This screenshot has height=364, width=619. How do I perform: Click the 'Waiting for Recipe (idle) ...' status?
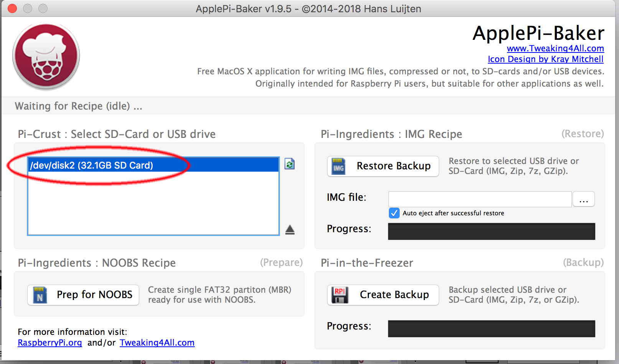pyautogui.click(x=79, y=106)
